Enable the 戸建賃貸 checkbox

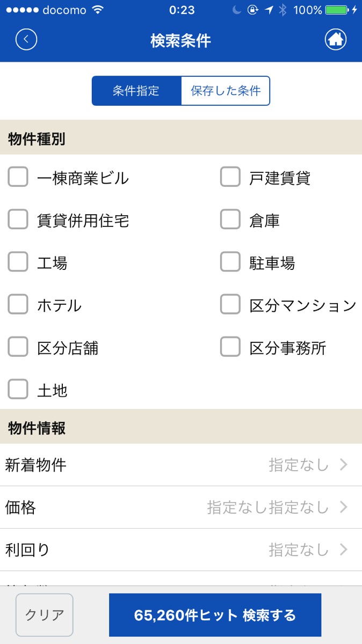(x=230, y=177)
